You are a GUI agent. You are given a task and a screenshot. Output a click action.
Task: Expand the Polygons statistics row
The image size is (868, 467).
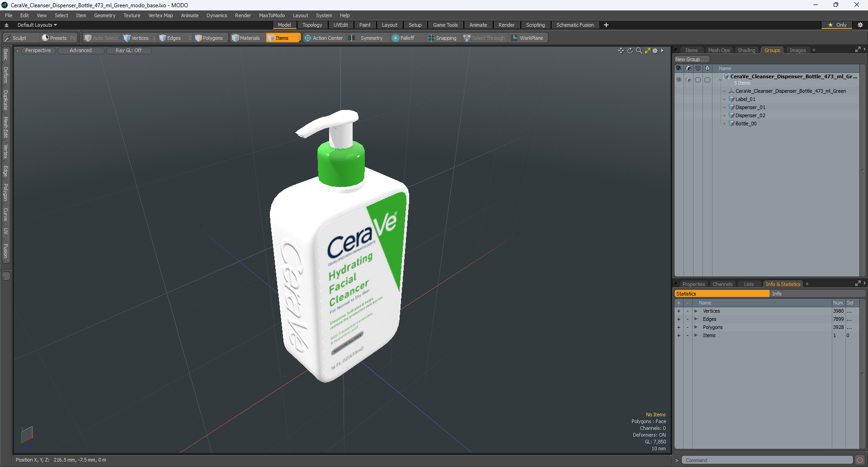(x=696, y=328)
